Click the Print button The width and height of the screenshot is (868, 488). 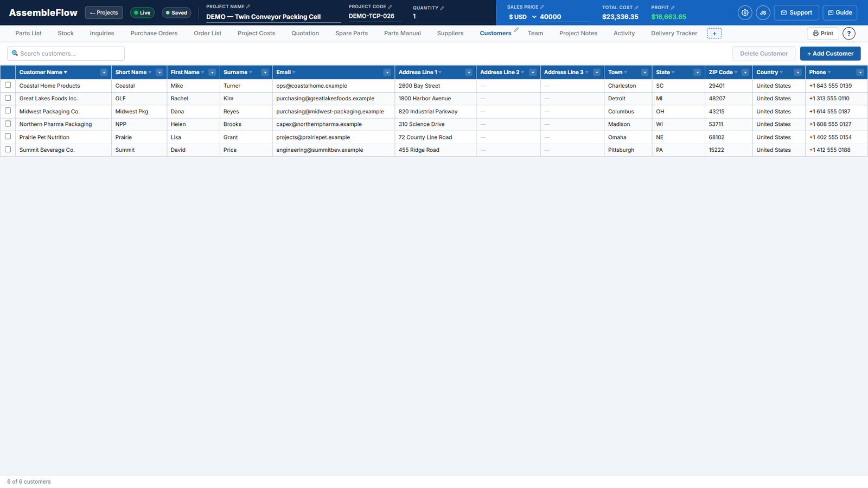coord(823,34)
